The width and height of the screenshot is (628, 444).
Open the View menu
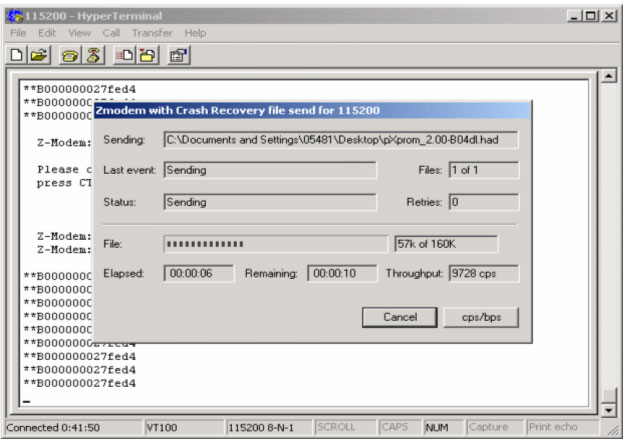(80, 32)
